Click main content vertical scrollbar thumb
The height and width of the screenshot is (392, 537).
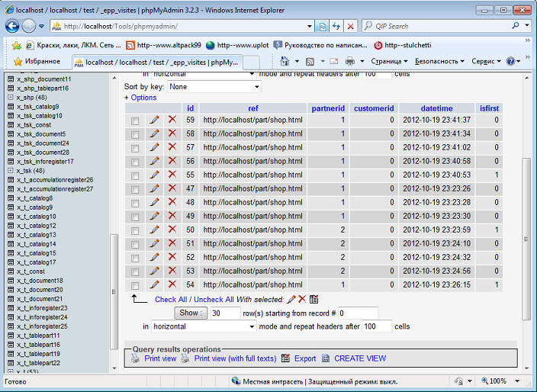click(526, 239)
